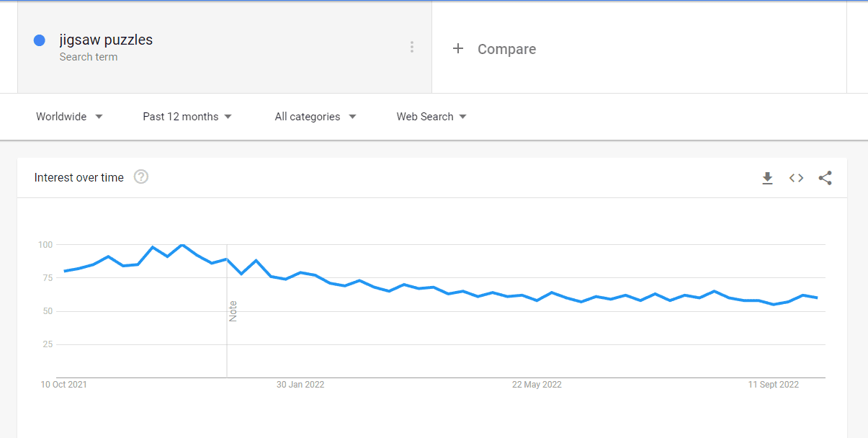Image resolution: width=868 pixels, height=438 pixels.
Task: Click the 30 Jan 2022 axis label
Action: pos(300,385)
